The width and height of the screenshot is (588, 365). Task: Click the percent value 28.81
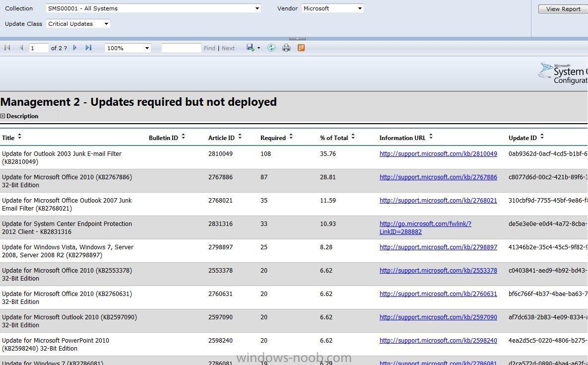point(328,177)
